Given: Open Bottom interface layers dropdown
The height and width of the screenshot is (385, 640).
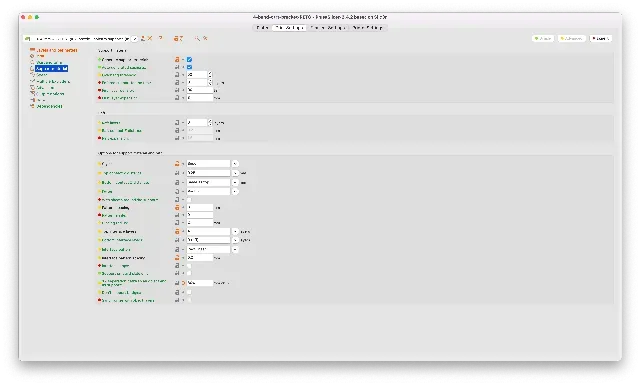Looking at the screenshot, I should pyautogui.click(x=235, y=240).
